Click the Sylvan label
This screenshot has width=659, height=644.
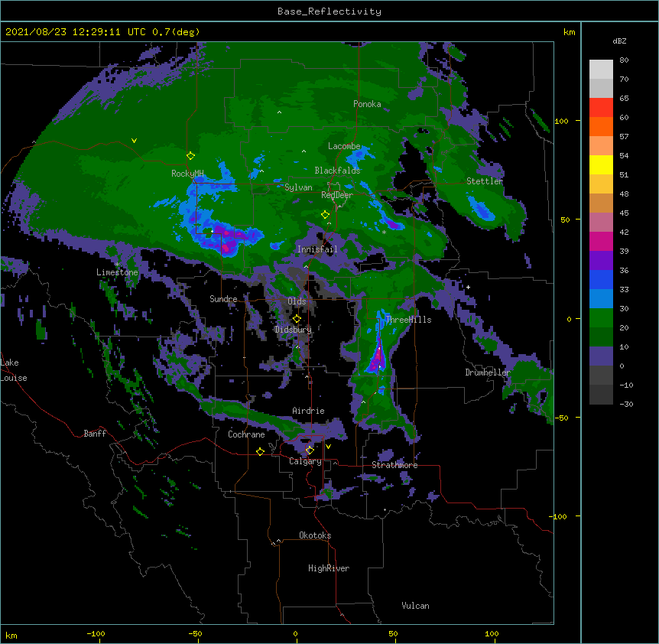pyautogui.click(x=298, y=187)
